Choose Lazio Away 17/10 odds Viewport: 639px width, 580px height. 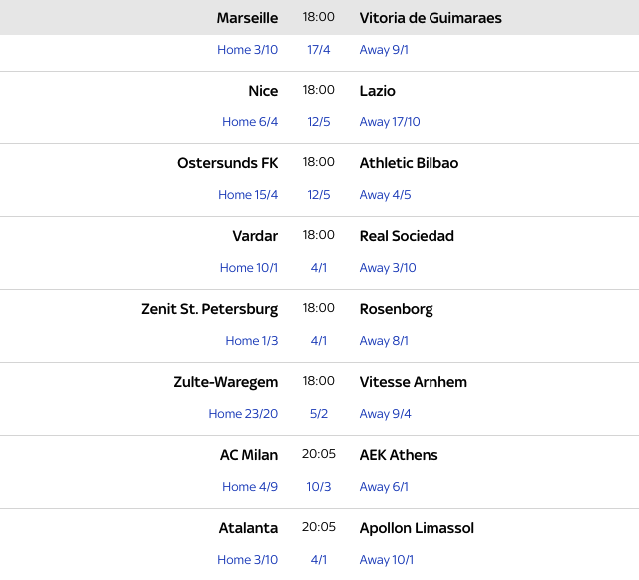click(390, 122)
